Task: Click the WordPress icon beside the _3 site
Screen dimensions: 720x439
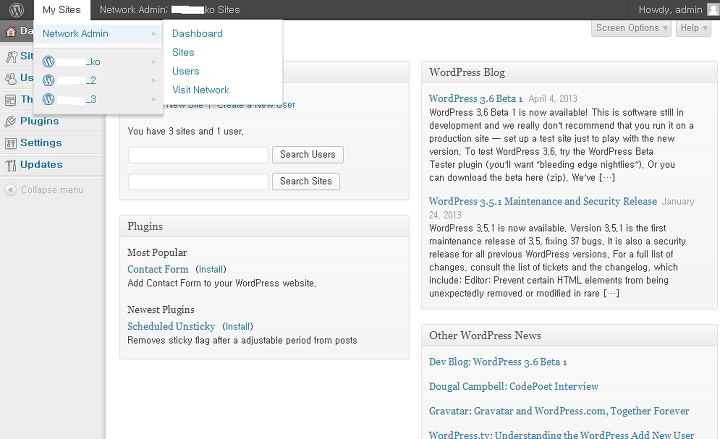Action: click(x=48, y=99)
